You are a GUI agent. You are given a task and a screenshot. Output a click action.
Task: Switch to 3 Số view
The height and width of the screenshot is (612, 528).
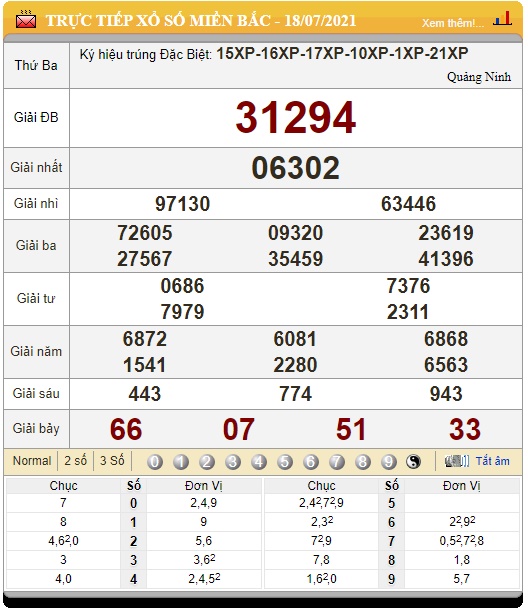click(112, 461)
